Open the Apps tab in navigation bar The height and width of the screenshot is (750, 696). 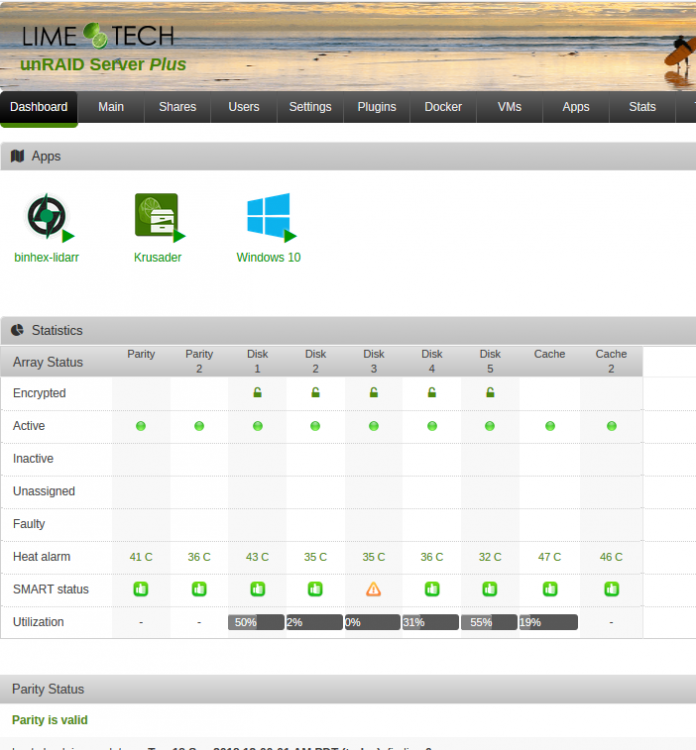[576, 107]
